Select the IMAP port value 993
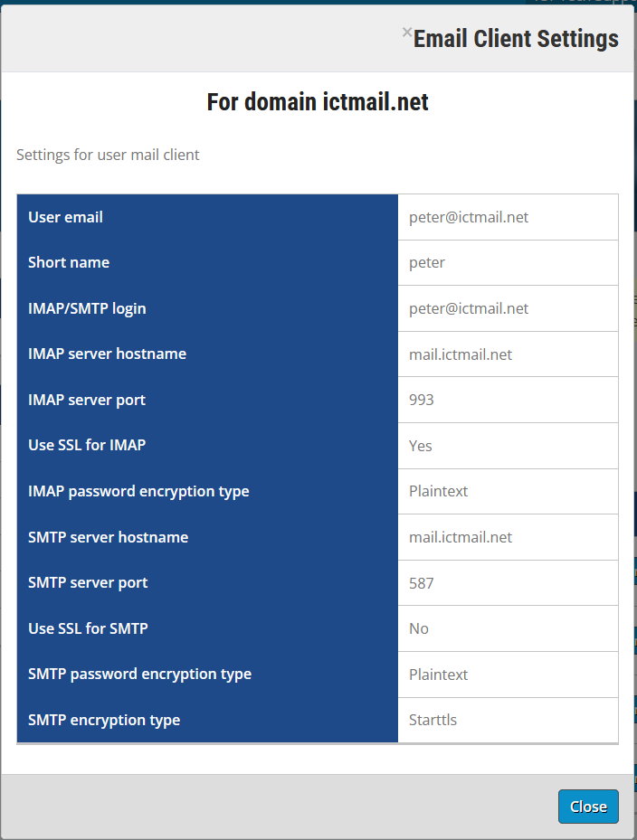 (x=422, y=400)
